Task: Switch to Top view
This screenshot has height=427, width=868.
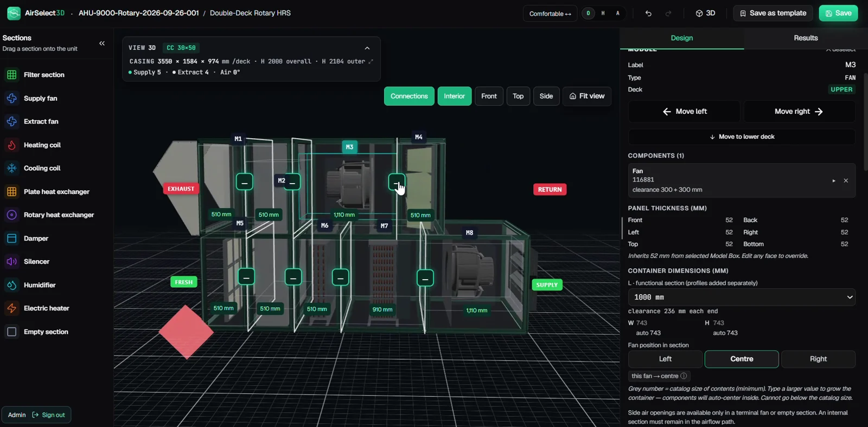Action: 518,96
